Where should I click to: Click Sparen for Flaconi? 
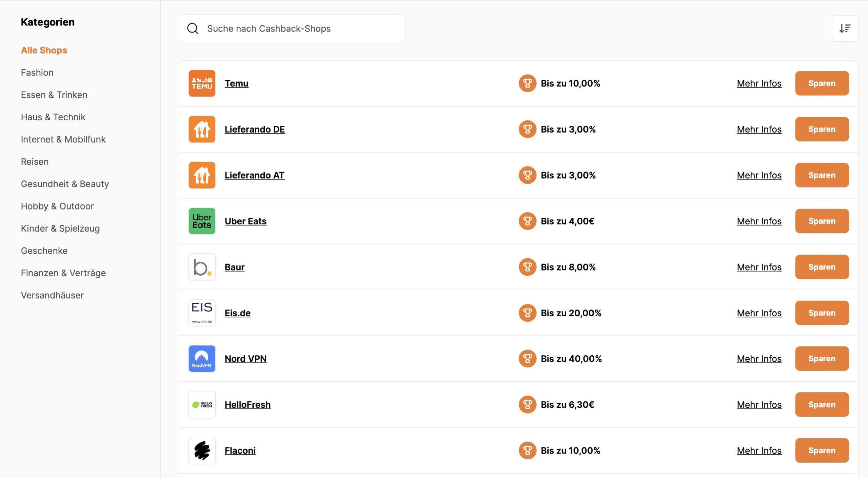coord(822,451)
